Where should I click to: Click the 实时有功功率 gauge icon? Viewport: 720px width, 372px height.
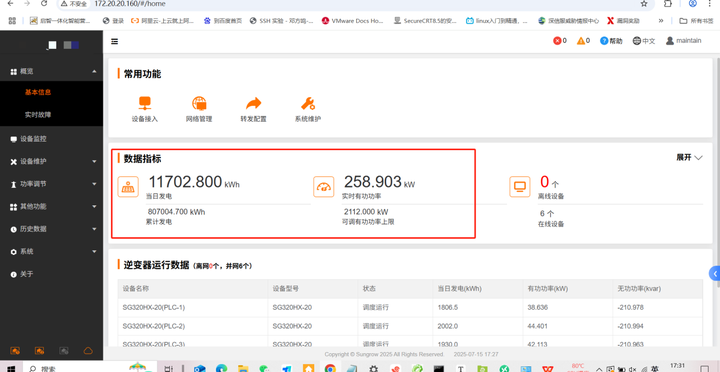324,187
